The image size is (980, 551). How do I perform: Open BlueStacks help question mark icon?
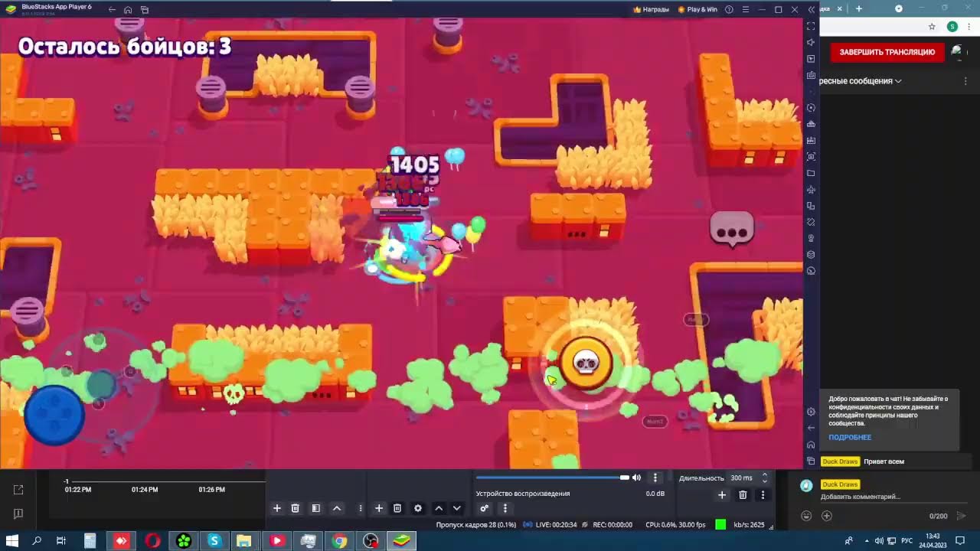click(x=729, y=9)
